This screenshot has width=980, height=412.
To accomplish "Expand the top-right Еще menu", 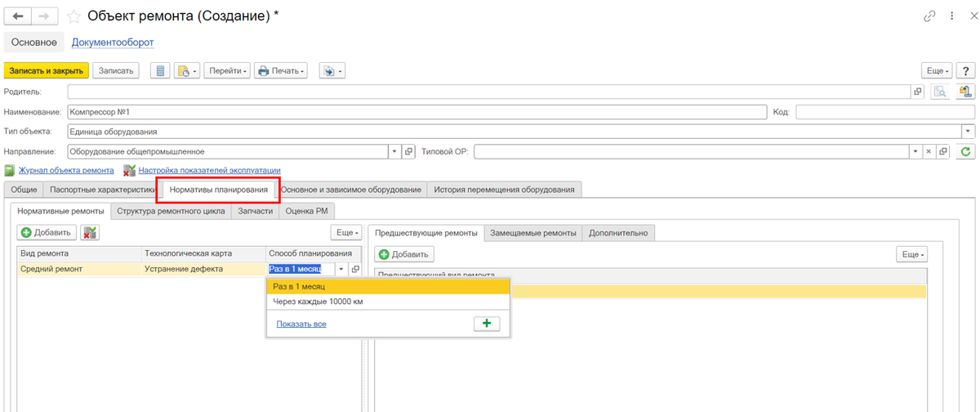I will (x=938, y=71).
